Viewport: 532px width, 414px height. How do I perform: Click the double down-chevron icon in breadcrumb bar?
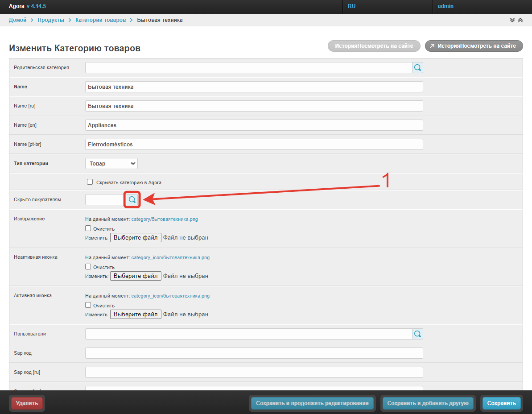(x=512, y=21)
